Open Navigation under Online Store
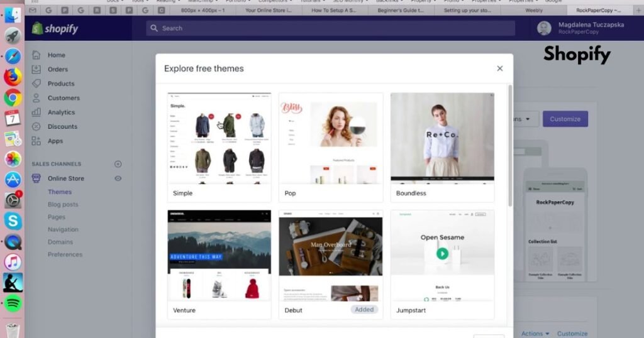This screenshot has height=338, width=644. (x=63, y=230)
